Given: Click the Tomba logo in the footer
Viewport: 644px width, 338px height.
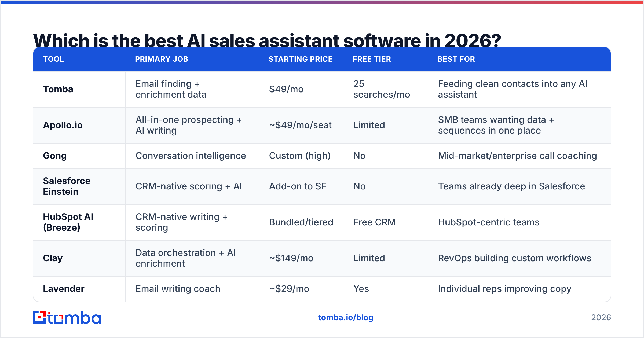Looking at the screenshot, I should coord(67,318).
